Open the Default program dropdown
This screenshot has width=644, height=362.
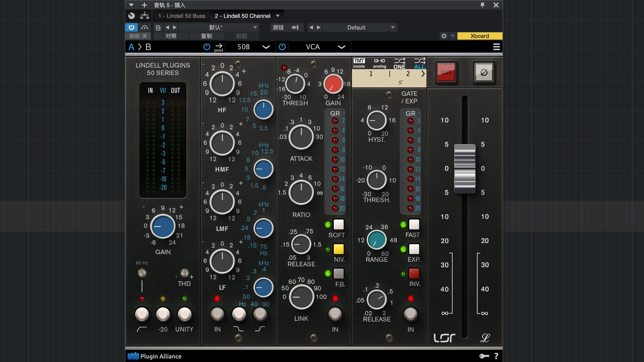(x=360, y=27)
